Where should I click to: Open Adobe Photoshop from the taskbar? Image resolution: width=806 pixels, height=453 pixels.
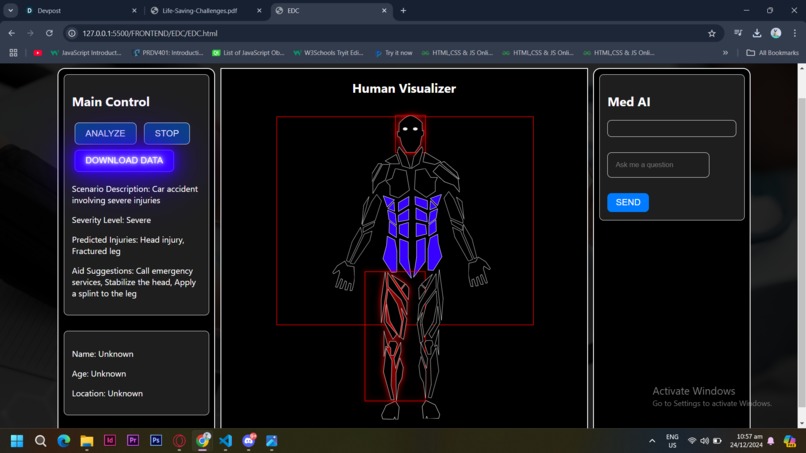(x=156, y=441)
